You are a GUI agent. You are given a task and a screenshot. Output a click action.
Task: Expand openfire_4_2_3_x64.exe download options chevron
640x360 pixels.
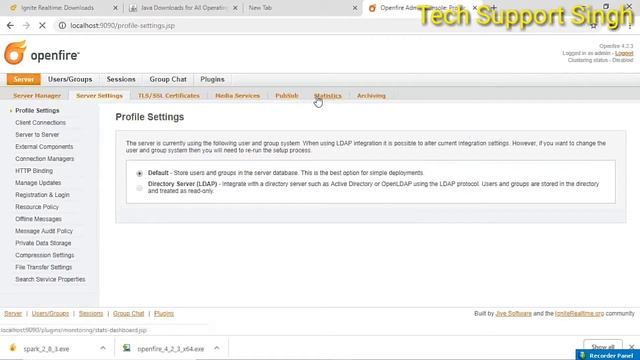[x=217, y=348]
